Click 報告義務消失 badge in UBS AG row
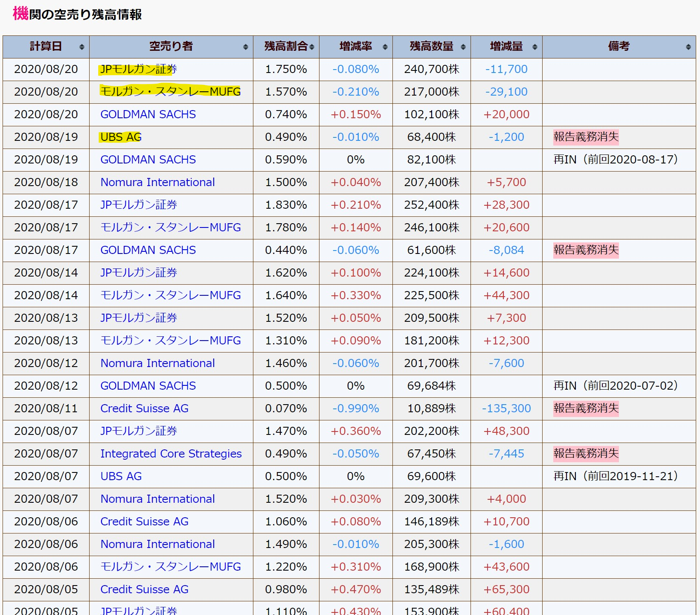700x615 pixels. (x=586, y=137)
